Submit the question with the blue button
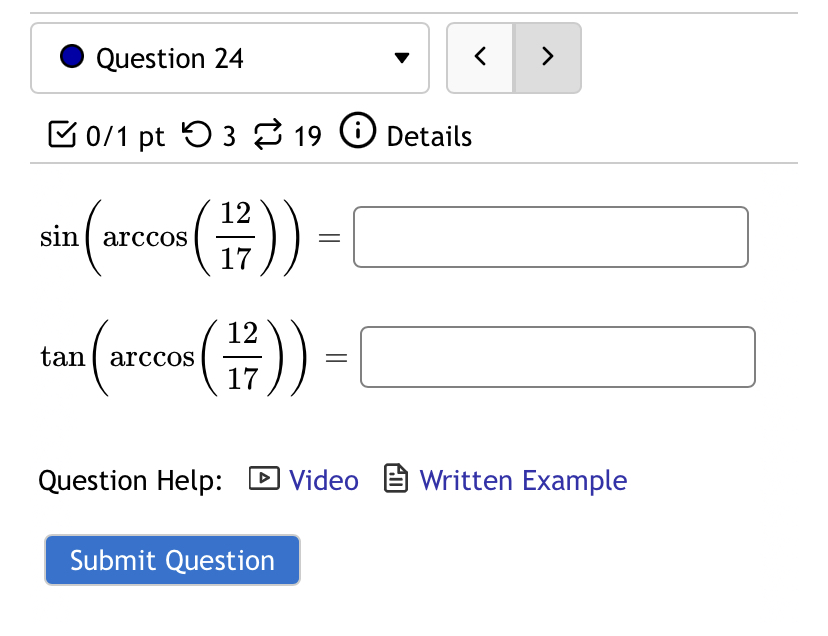Image resolution: width=828 pixels, height=636 pixels. tap(171, 560)
